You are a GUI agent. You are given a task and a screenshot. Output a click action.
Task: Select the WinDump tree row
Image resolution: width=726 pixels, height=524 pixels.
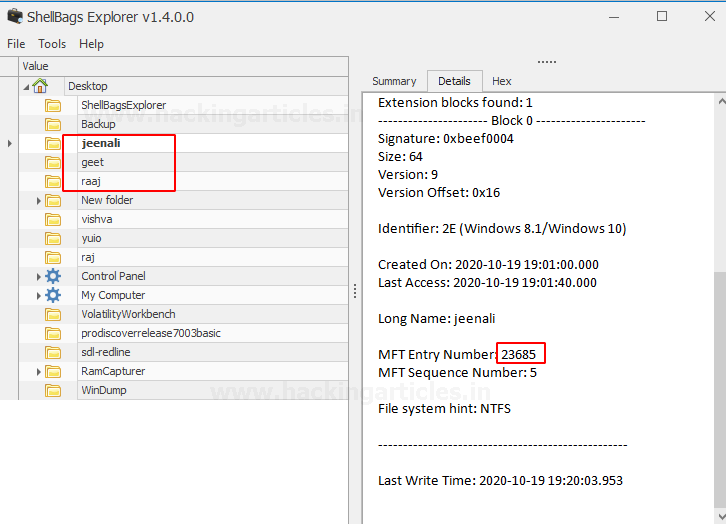pyautogui.click(x=213, y=390)
